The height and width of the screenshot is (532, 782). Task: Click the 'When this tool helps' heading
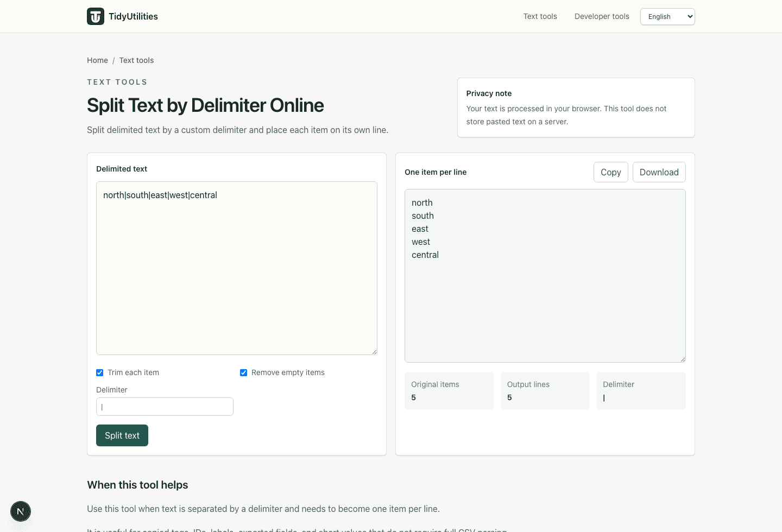pyautogui.click(x=137, y=485)
